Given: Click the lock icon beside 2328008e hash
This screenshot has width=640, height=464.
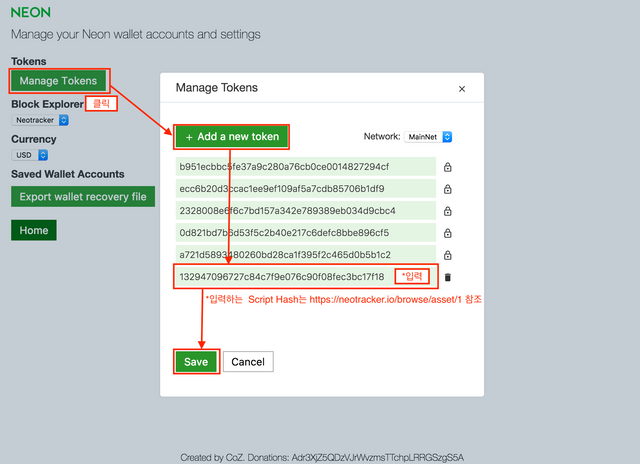Looking at the screenshot, I should tap(447, 211).
